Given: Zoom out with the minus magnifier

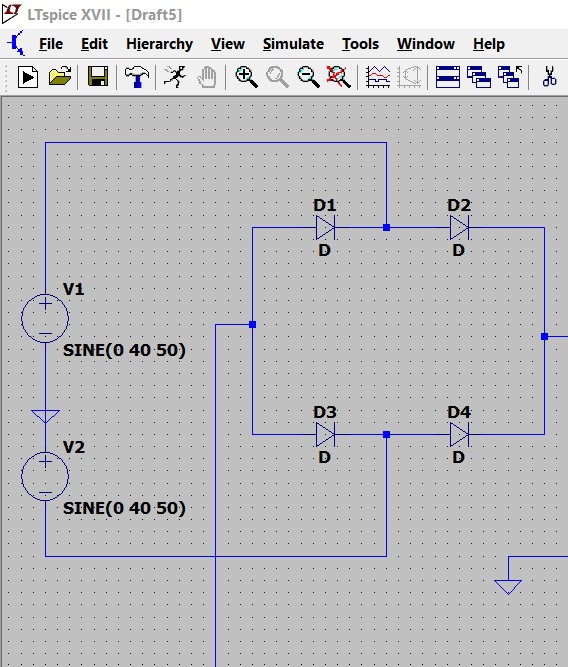Looking at the screenshot, I should tap(308, 77).
